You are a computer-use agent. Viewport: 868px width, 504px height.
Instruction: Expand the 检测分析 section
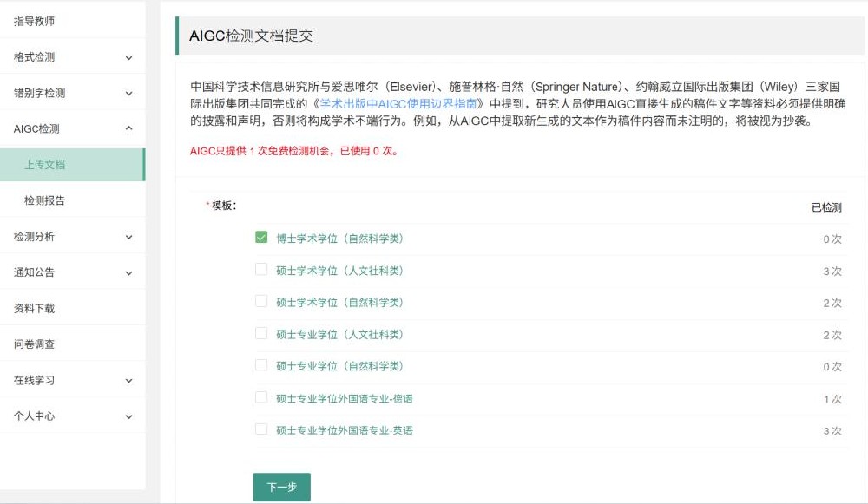click(73, 235)
